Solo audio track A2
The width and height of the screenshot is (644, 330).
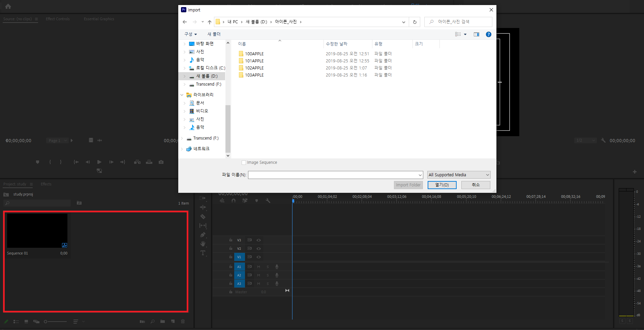(x=268, y=275)
